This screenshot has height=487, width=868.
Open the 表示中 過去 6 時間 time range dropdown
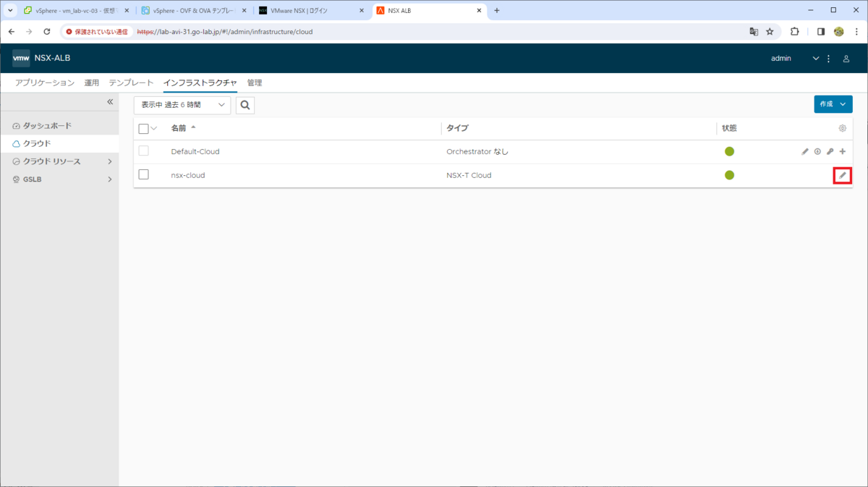182,105
